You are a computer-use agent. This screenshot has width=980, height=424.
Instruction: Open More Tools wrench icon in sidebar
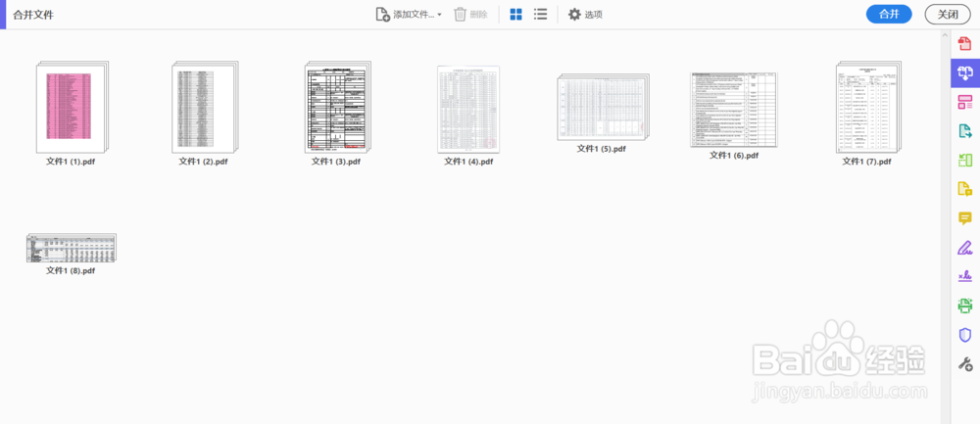965,363
